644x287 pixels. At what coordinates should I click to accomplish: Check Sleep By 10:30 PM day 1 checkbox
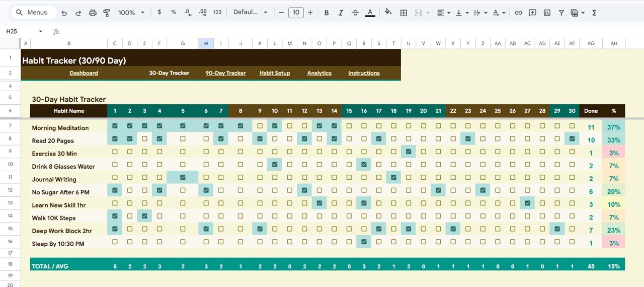click(115, 242)
